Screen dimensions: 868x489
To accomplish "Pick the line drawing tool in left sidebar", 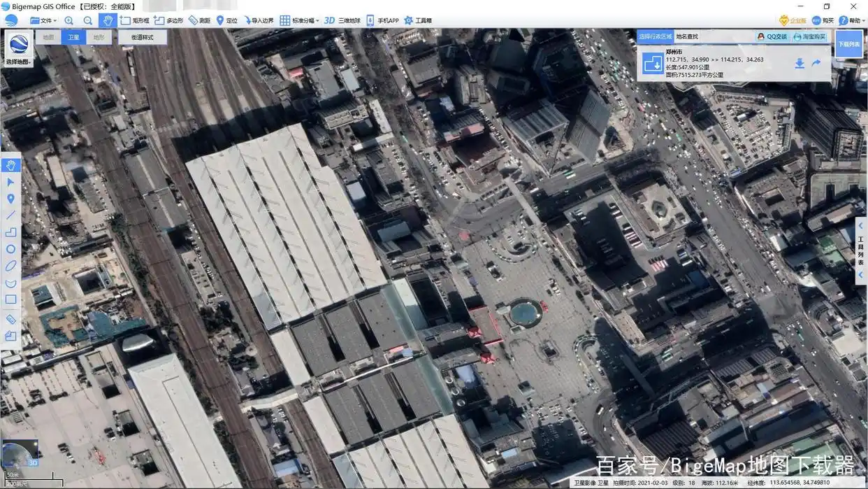I will tap(10, 215).
